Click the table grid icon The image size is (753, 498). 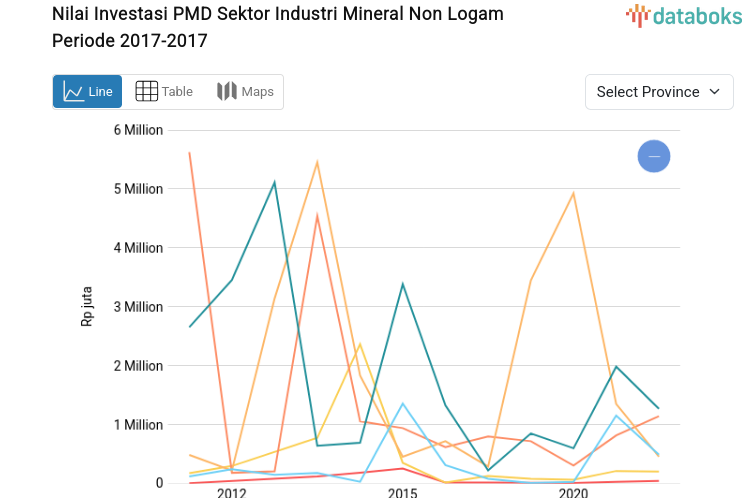pyautogui.click(x=146, y=92)
